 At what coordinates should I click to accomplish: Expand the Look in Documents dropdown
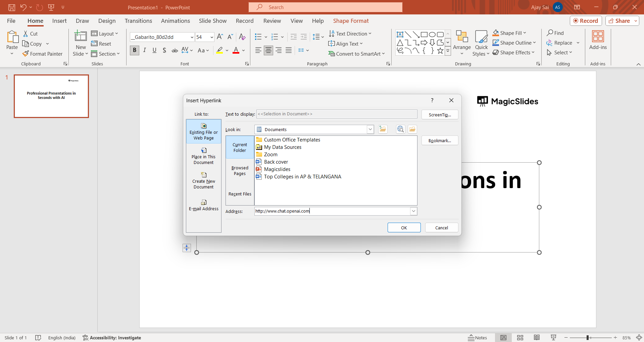click(x=370, y=129)
